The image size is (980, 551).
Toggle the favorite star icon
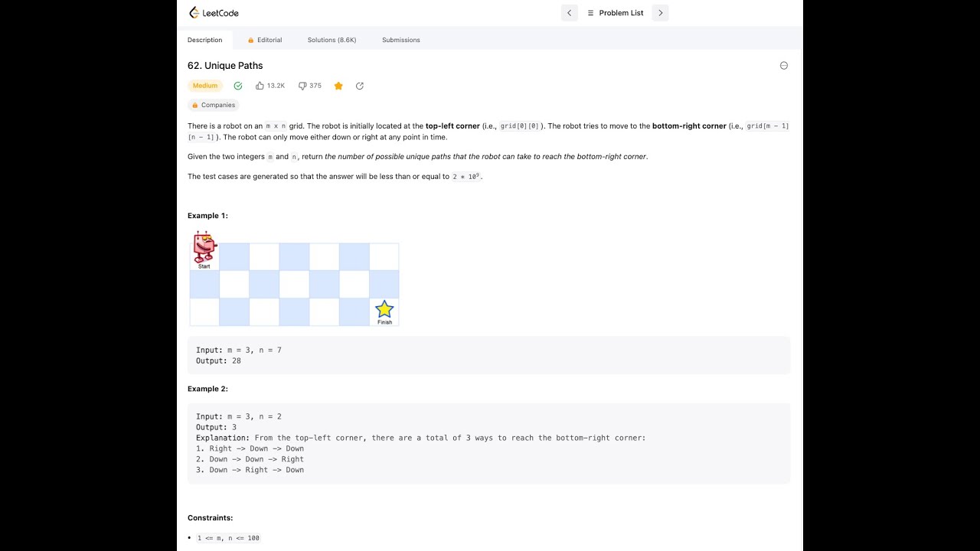pos(338,86)
